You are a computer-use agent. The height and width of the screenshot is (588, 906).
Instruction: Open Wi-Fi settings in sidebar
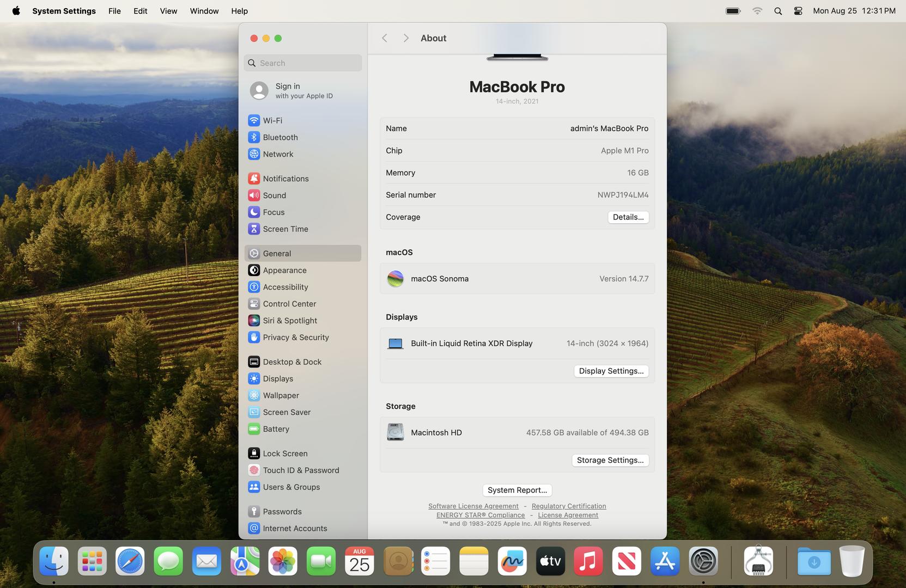pos(302,120)
